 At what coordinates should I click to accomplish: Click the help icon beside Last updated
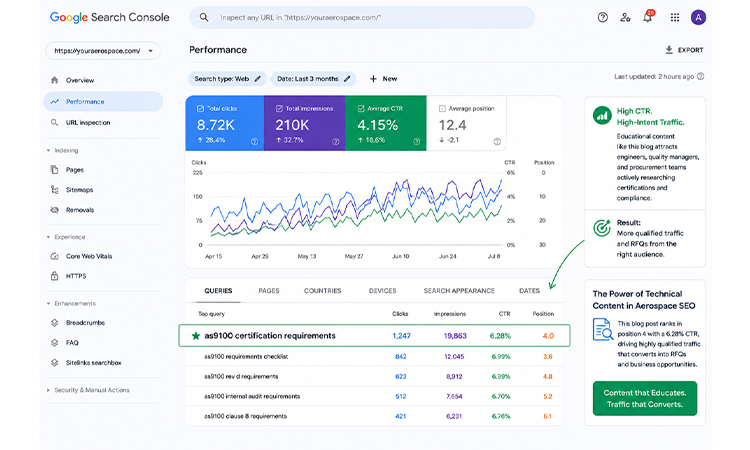[x=700, y=77]
